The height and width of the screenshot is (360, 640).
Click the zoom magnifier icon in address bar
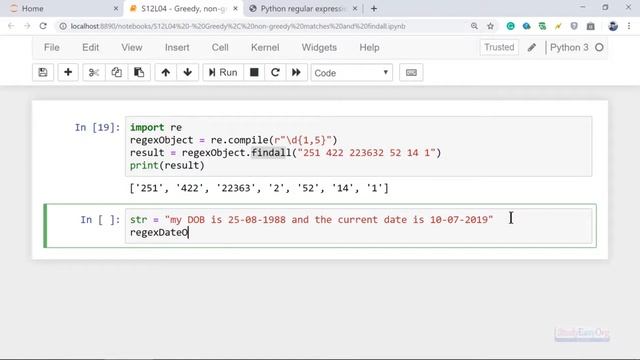click(474, 26)
